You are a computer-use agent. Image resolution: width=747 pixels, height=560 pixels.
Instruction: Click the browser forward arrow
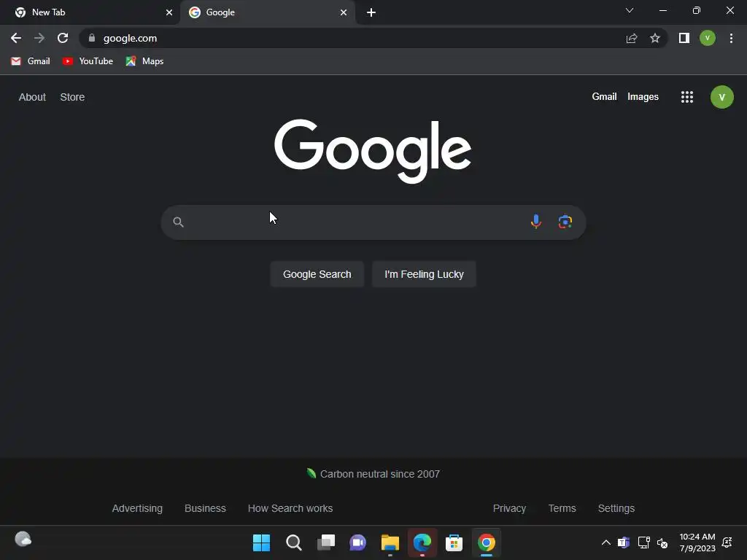[39, 38]
